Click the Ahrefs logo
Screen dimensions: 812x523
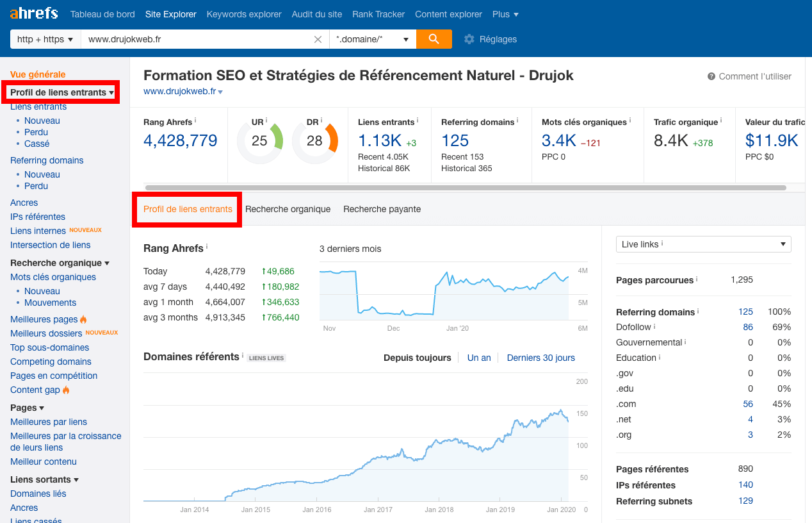click(34, 13)
